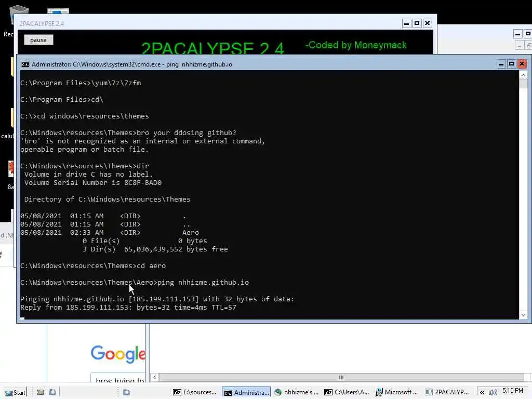This screenshot has height=399, width=532.
Task: Switch to E:\sources 7-Zip taskbar item
Action: 195,392
